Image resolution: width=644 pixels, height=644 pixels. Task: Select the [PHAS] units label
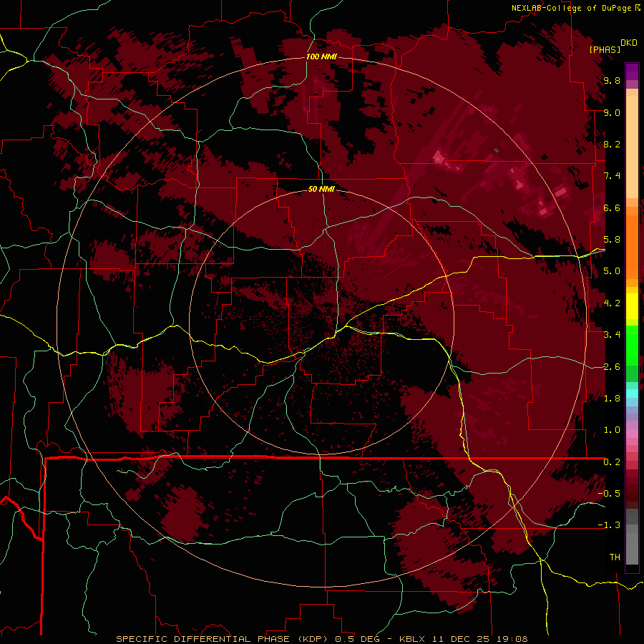pyautogui.click(x=605, y=49)
